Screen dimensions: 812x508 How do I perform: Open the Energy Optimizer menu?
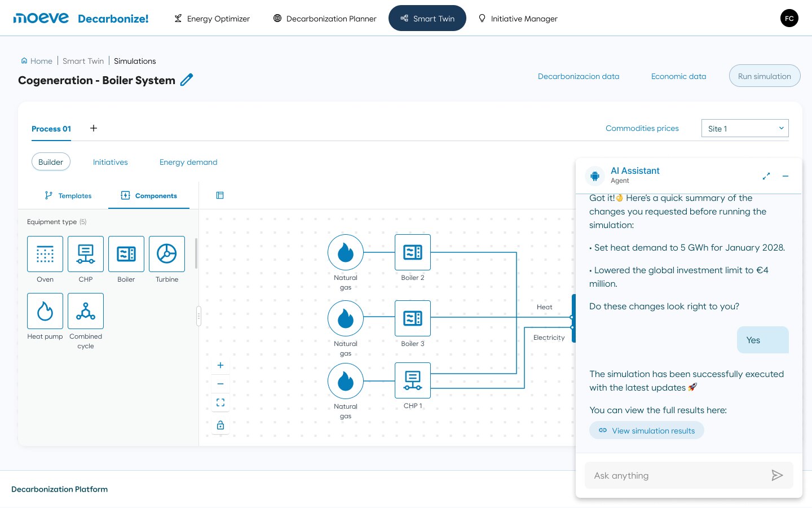point(212,19)
